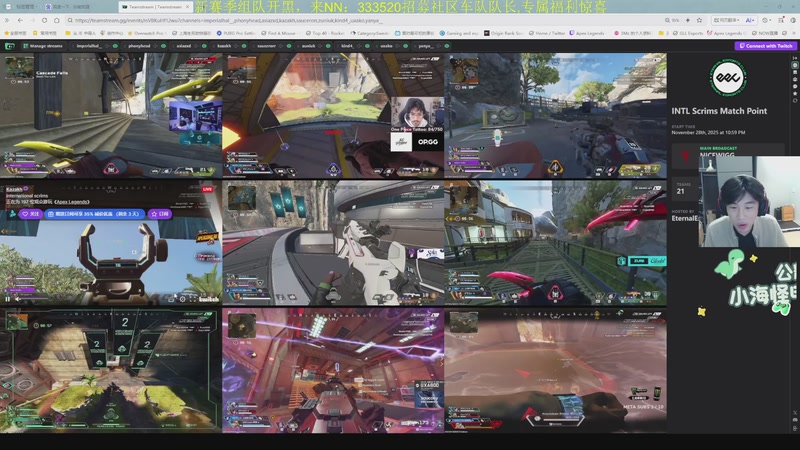Close the Teamstream browser tab
This screenshot has width=800, height=450.
coord(188,7)
